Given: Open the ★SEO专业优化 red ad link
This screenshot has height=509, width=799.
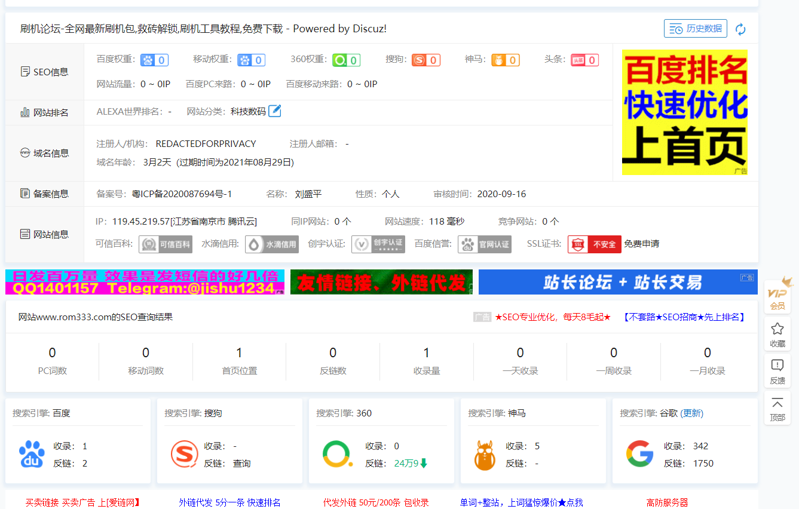Looking at the screenshot, I should 552,317.
